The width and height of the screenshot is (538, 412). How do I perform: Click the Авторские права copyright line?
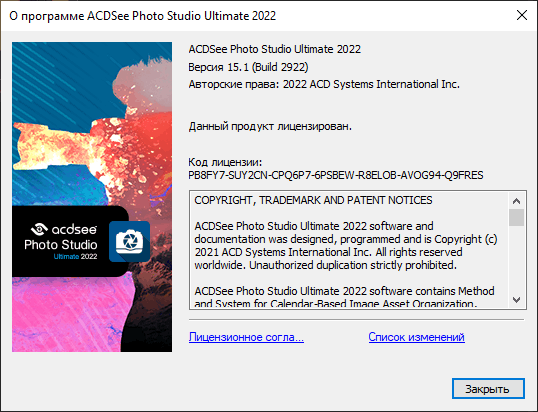pos(324,84)
